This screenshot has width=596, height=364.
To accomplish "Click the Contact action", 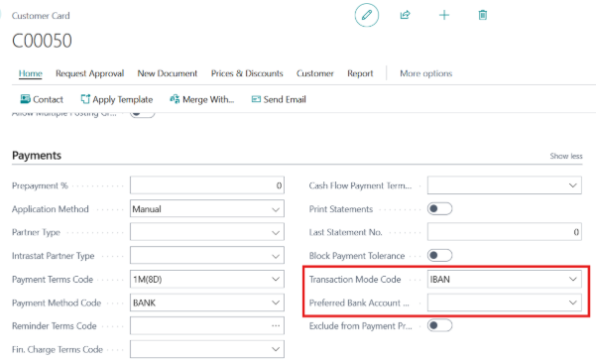I will point(42,99).
